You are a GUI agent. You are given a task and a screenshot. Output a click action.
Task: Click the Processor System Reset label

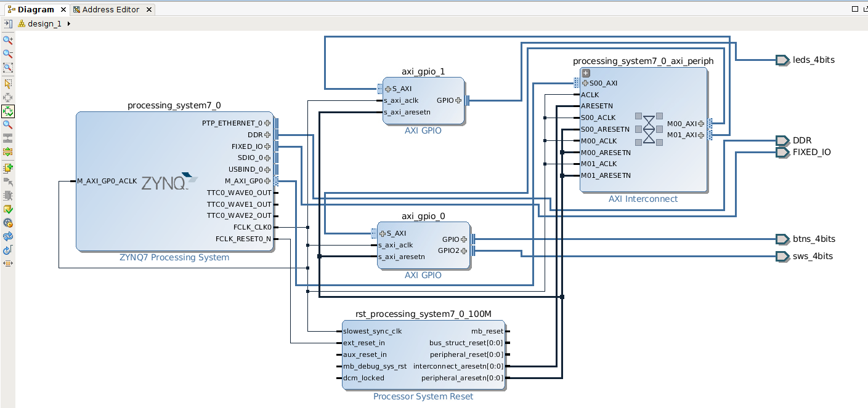[423, 396]
